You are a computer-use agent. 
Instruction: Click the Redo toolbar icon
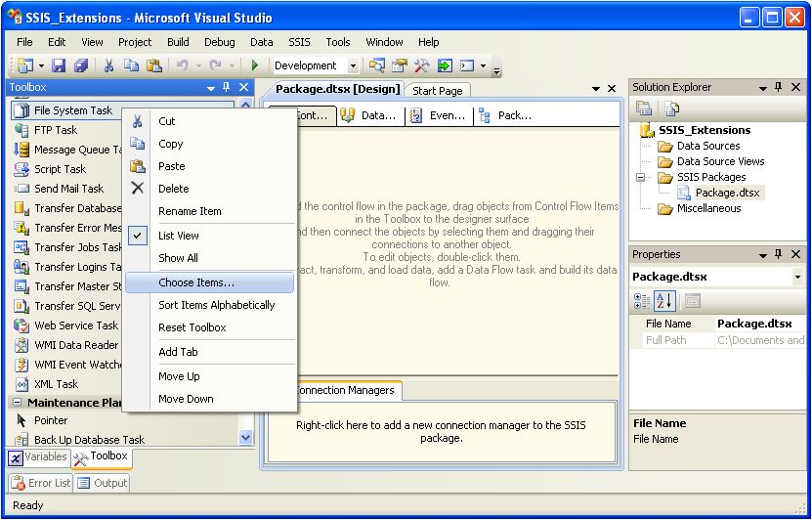tap(215, 65)
